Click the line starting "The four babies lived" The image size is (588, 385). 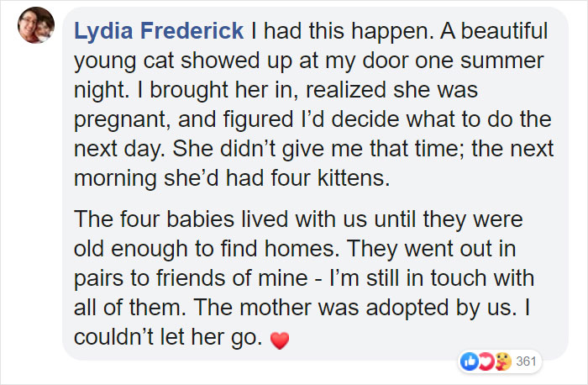pyautogui.click(x=298, y=221)
